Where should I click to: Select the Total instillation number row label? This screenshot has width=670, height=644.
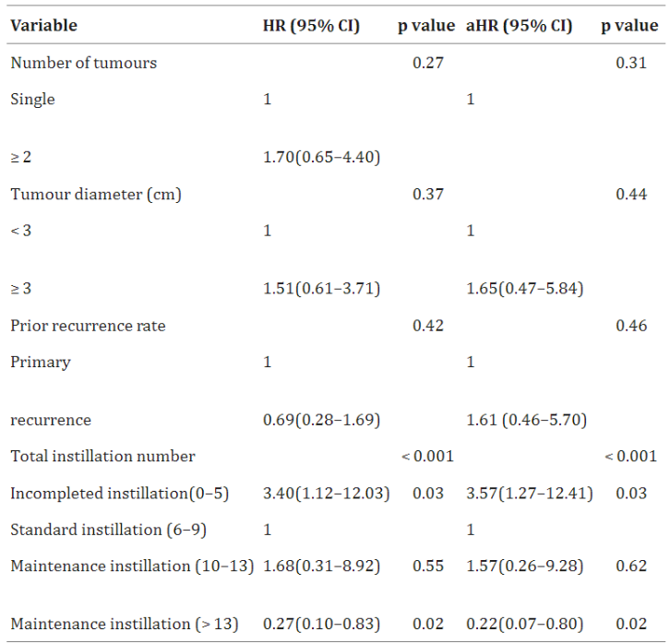[103, 457]
